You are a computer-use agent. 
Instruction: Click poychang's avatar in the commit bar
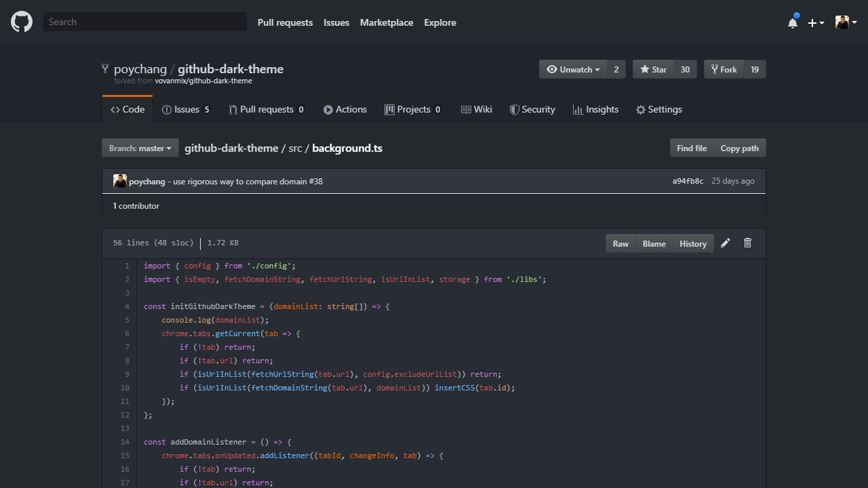click(120, 181)
